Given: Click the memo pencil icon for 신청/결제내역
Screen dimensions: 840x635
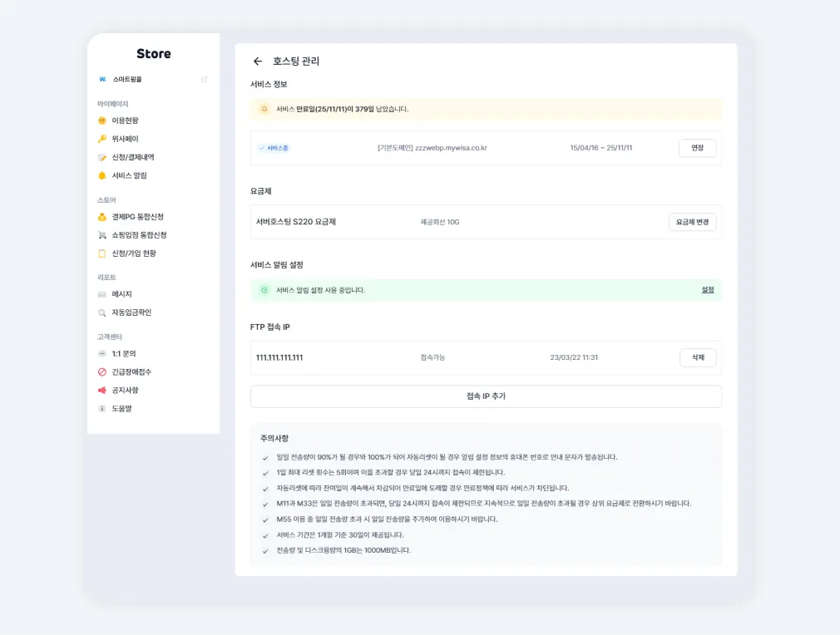Looking at the screenshot, I should point(102,157).
